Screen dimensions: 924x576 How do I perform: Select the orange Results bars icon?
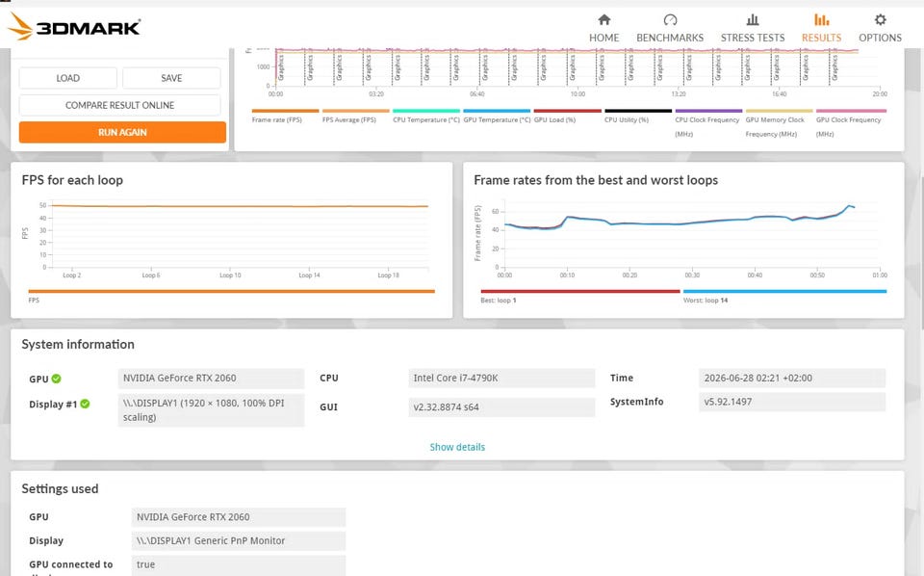[x=821, y=20]
